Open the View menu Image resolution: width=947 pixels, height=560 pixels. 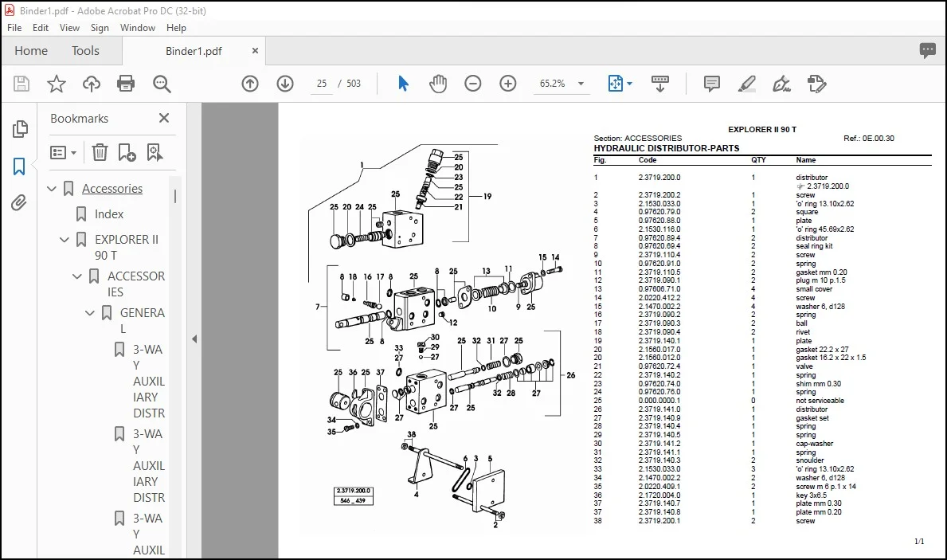pyautogui.click(x=69, y=28)
